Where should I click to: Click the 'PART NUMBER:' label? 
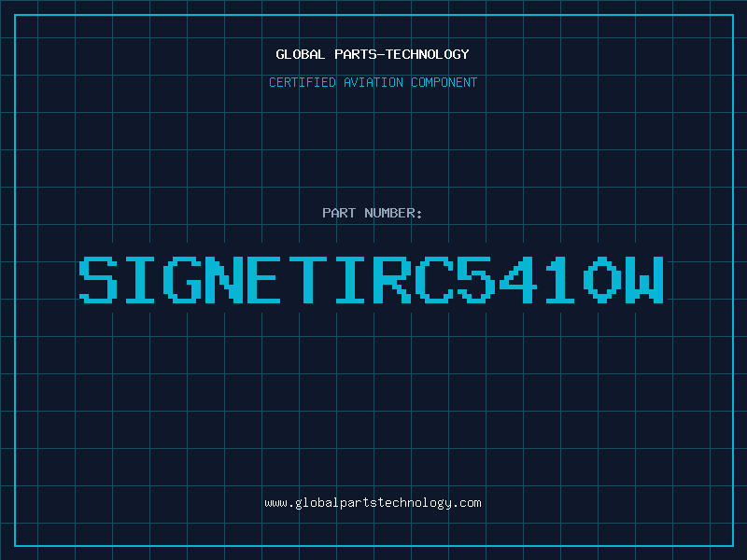coord(373,213)
